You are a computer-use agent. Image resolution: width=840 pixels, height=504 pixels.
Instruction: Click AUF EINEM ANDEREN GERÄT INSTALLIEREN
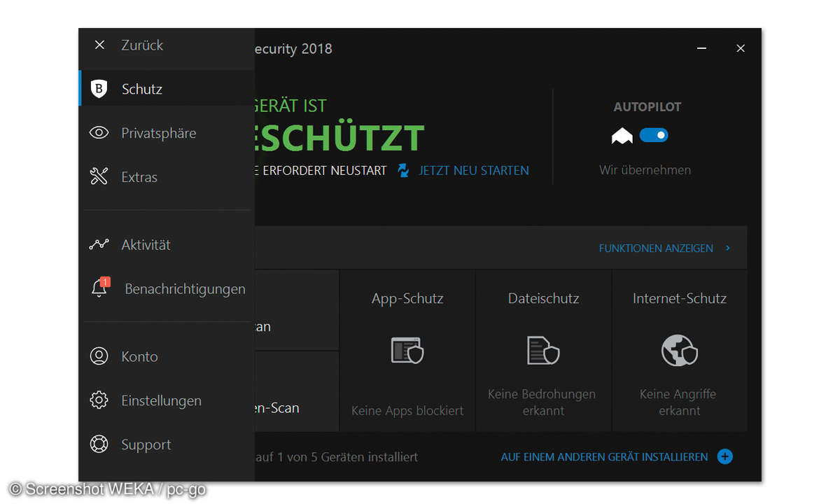pyautogui.click(x=604, y=457)
